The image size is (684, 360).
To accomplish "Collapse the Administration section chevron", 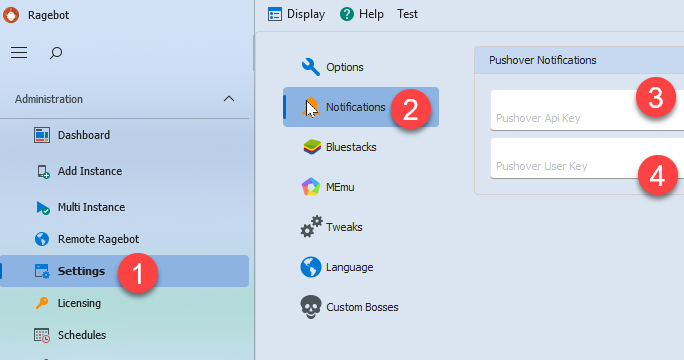I will click(229, 99).
